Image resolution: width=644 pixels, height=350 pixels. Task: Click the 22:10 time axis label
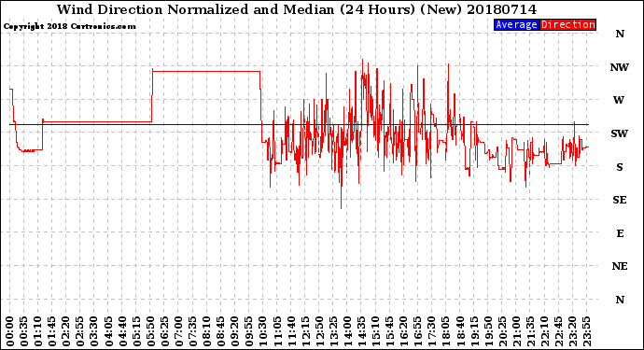click(544, 331)
